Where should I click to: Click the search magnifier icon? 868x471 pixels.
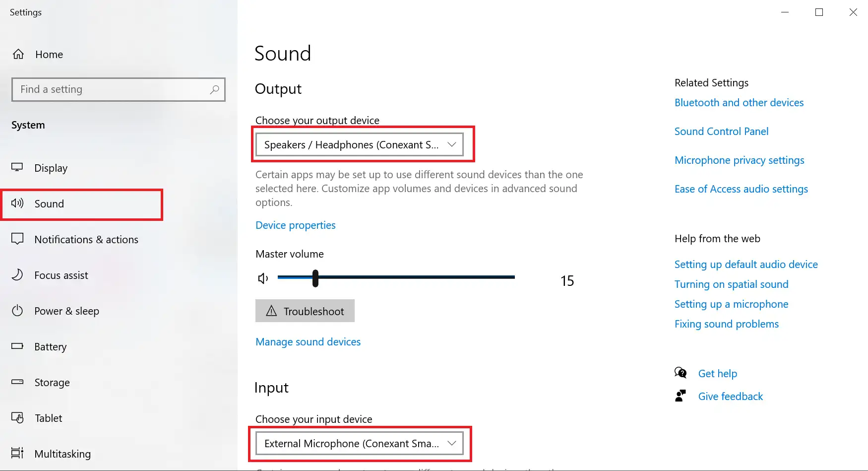click(x=214, y=89)
